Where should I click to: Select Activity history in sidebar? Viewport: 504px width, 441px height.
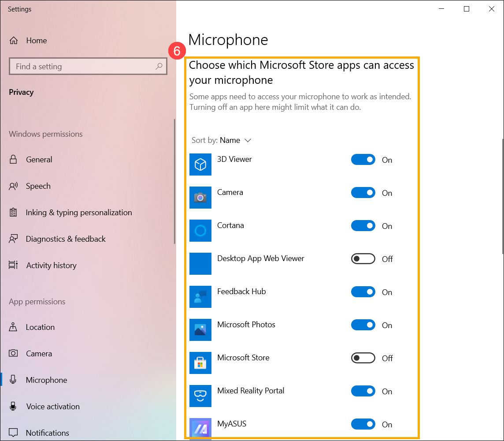pyautogui.click(x=52, y=265)
